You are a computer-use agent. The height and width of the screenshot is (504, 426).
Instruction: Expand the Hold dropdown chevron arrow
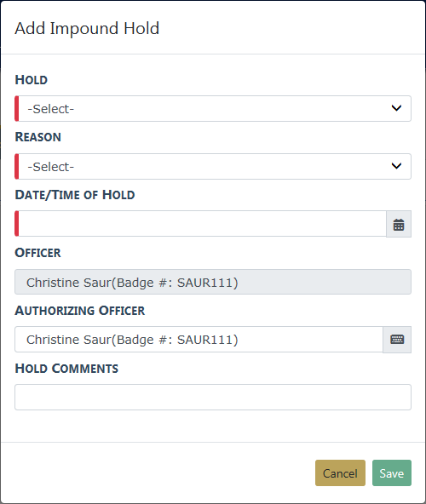tap(396, 108)
